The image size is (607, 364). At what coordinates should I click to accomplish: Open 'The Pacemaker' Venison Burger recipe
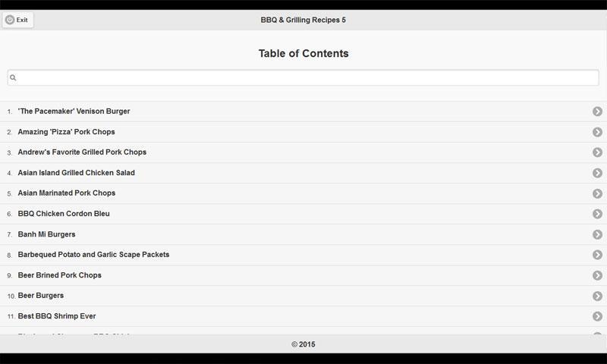74,111
